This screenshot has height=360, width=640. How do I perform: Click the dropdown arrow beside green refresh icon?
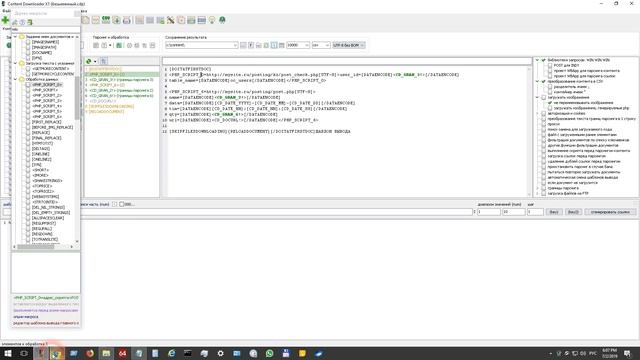(x=95, y=61)
